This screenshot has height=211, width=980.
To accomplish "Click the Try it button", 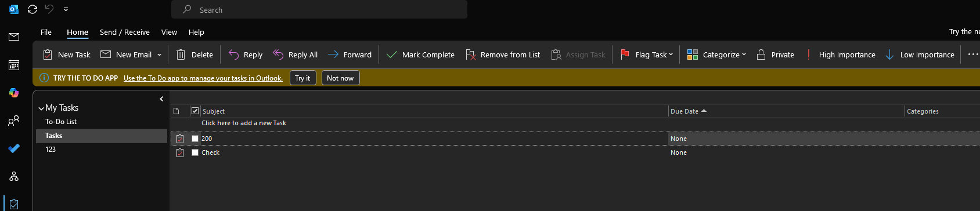I will click(x=302, y=78).
